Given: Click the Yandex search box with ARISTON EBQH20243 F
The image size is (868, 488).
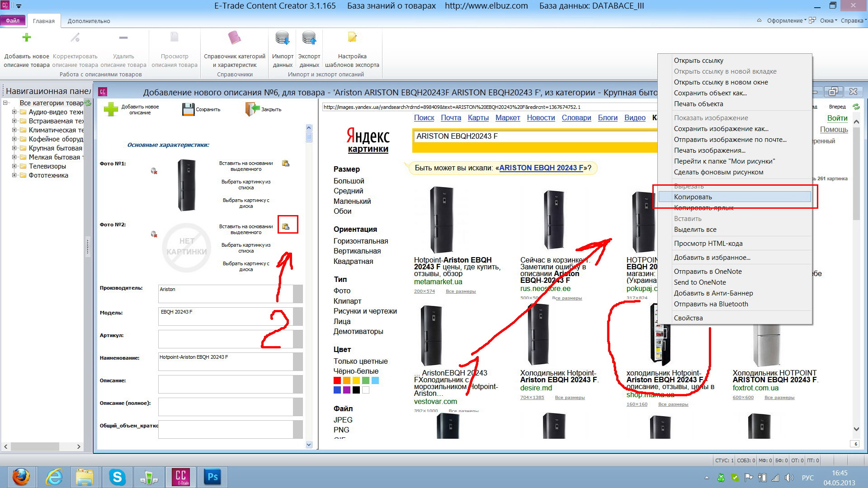Looking at the screenshot, I should pos(535,136).
